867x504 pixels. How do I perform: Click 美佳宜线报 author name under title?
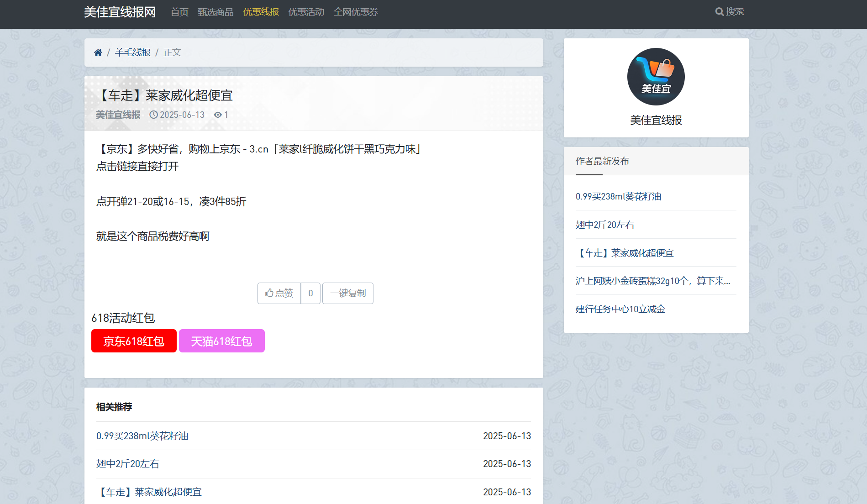pos(118,115)
